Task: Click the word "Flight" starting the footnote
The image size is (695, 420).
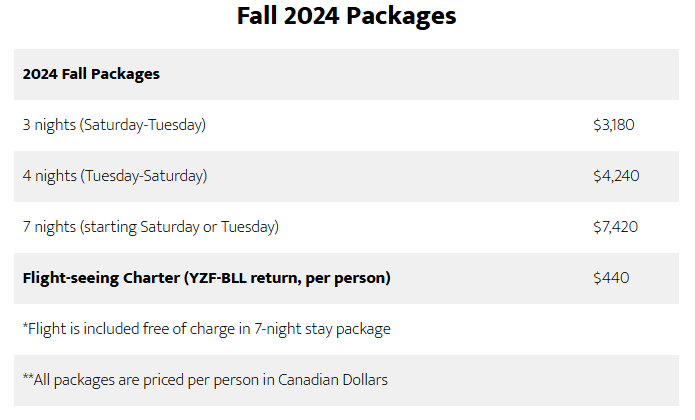Action: point(46,329)
